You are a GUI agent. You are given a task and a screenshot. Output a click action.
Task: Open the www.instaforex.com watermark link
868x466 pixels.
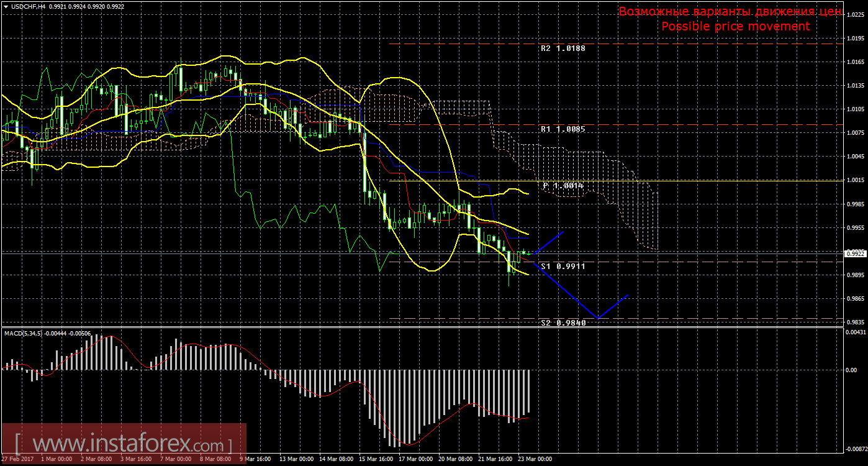(123, 445)
